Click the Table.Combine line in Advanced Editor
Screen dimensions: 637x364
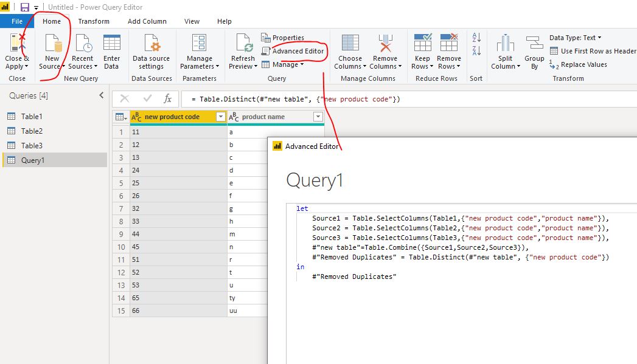pyautogui.click(x=420, y=247)
